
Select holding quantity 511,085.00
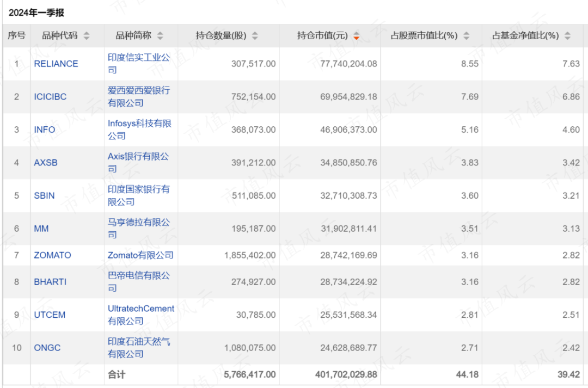point(254,196)
